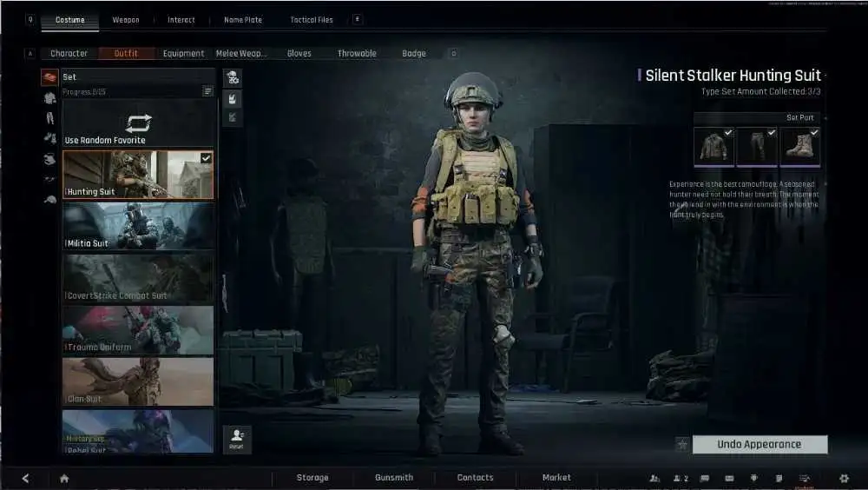Open the badge shield icon in bottom bar
Viewport: 868px width, 490px height.
pos(754,478)
